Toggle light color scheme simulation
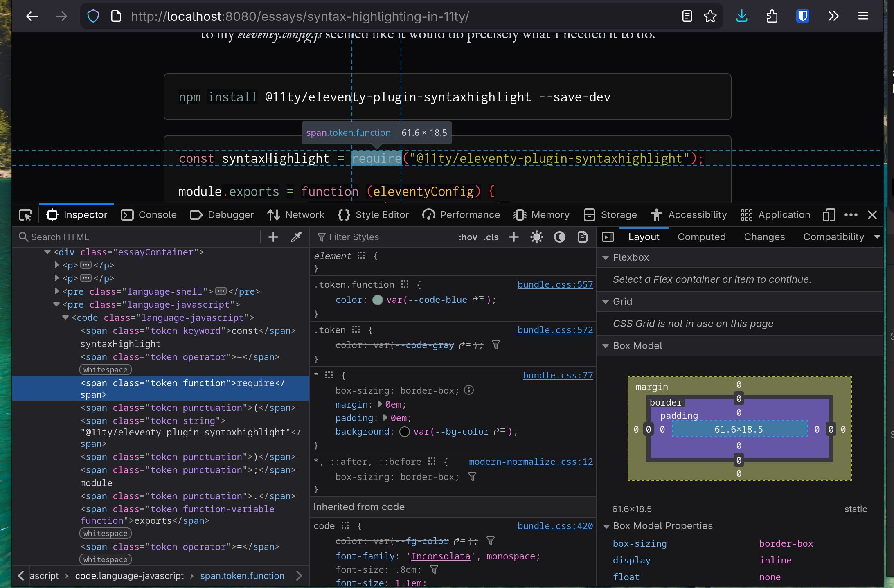Viewport: 894px width, 588px height. tap(536, 237)
